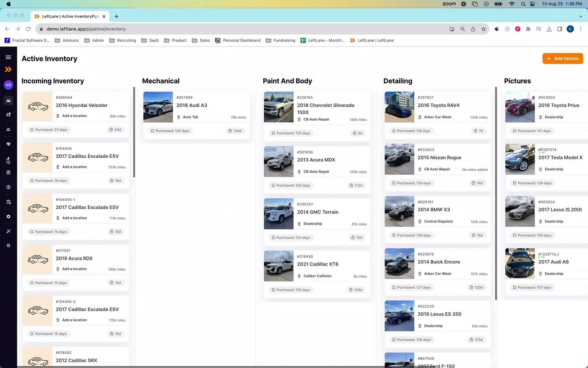This screenshot has height=368, width=588.
Task: Click the zoom magnifier in the address bar
Action: click(x=463, y=29)
